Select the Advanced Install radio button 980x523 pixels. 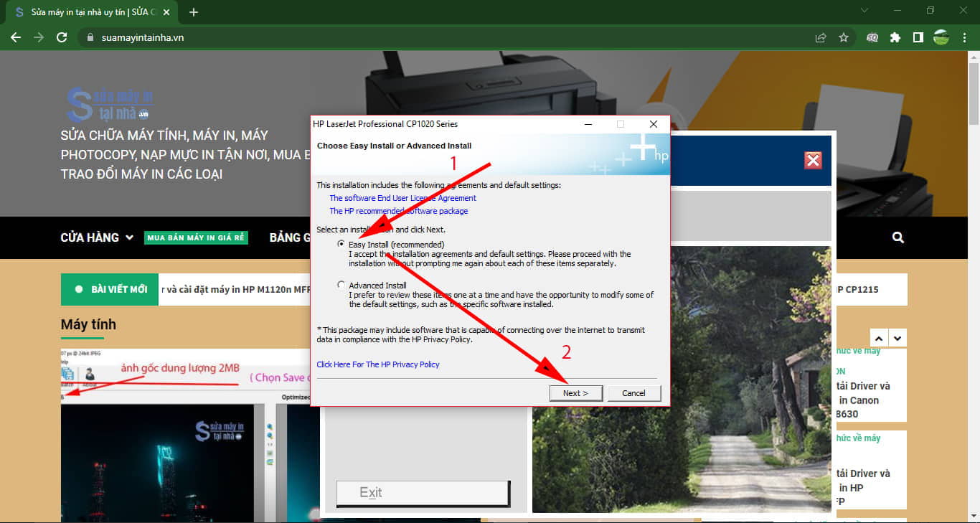click(x=341, y=286)
